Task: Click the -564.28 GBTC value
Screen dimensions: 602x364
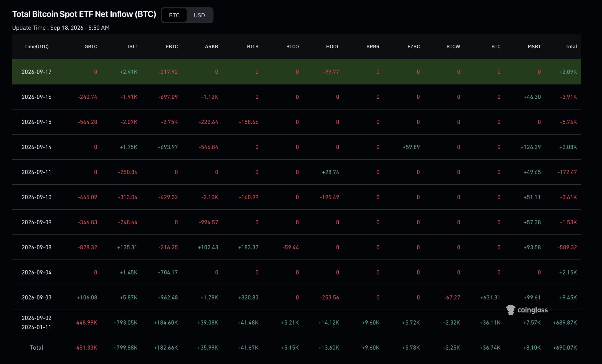Action: (87, 122)
